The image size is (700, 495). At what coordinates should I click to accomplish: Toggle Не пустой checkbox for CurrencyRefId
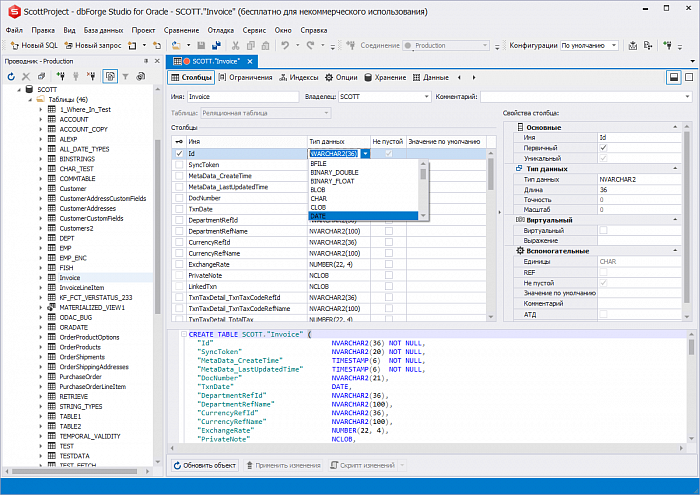pyautogui.click(x=389, y=242)
